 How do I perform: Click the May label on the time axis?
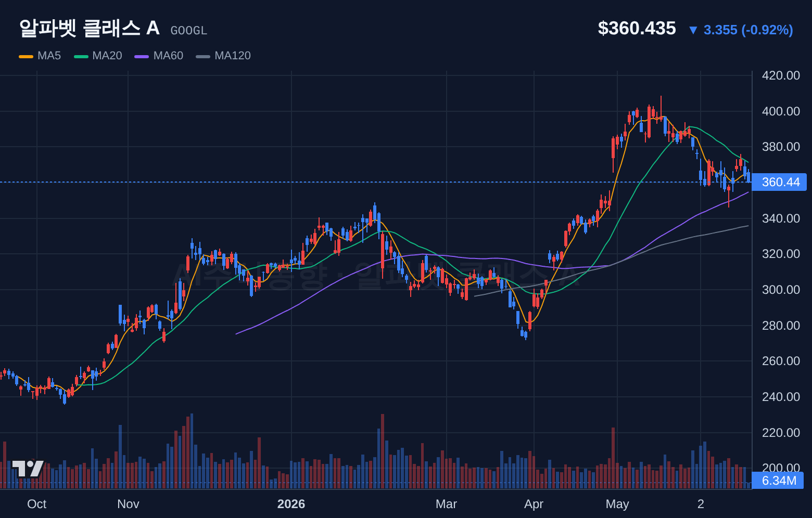pos(617,504)
